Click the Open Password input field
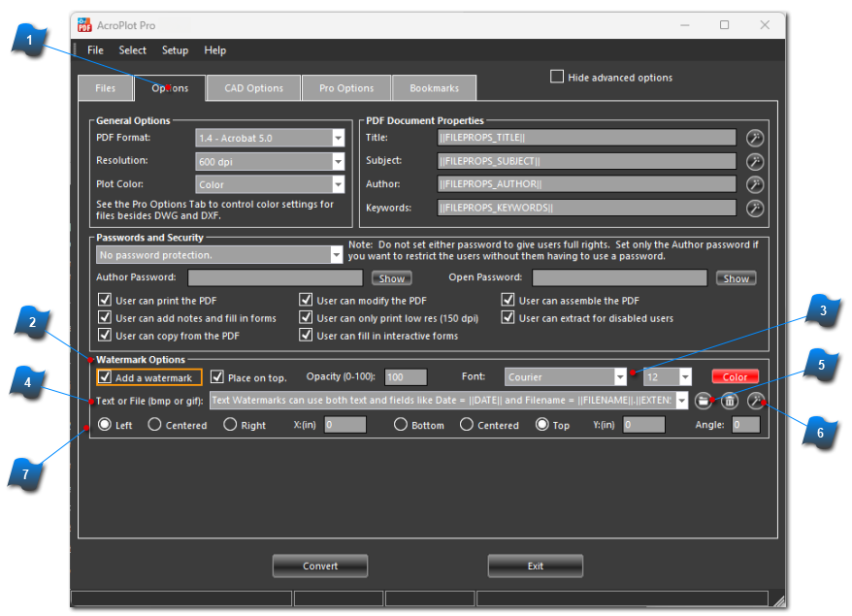This screenshot has width=852, height=616. (619, 277)
